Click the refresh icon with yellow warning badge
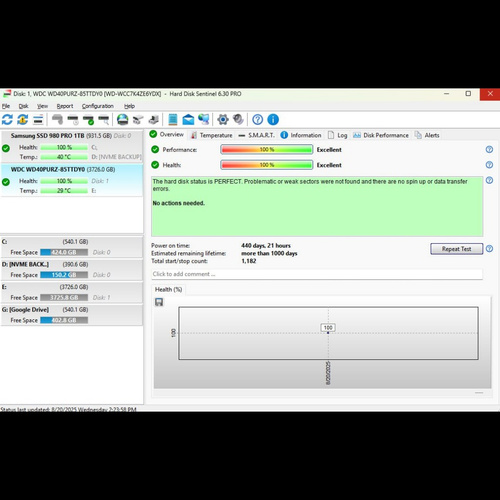The width and height of the screenshot is (500, 500). [x=23, y=119]
